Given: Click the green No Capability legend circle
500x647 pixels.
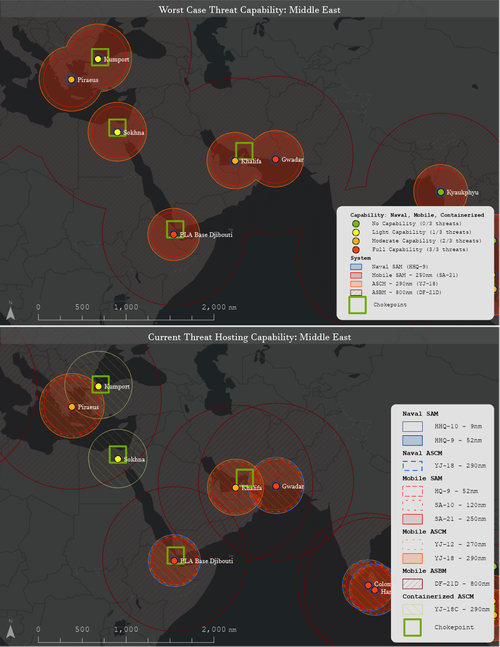Looking at the screenshot, I should (x=356, y=224).
